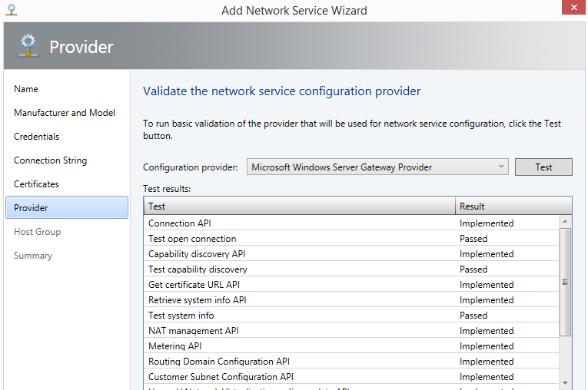The height and width of the screenshot is (390, 588).
Task: Open the Configuration provider dropdown
Action: click(x=377, y=167)
